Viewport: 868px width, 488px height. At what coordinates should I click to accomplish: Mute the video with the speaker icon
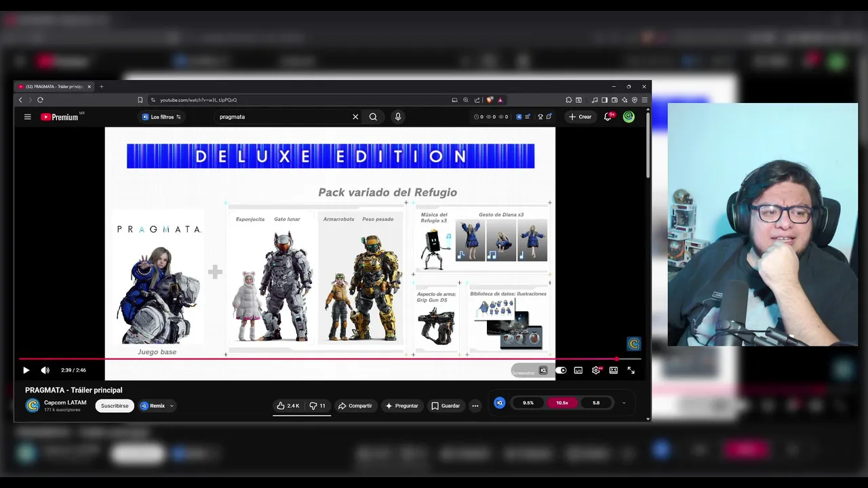pyautogui.click(x=45, y=370)
